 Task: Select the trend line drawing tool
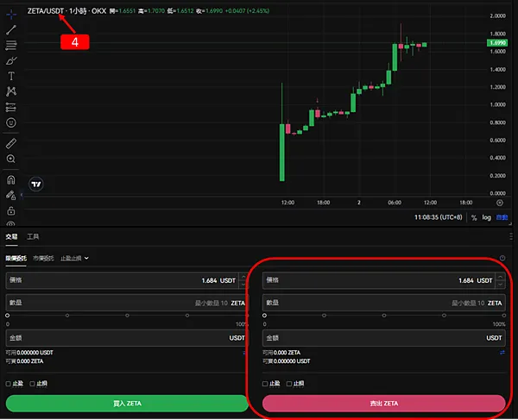point(11,29)
